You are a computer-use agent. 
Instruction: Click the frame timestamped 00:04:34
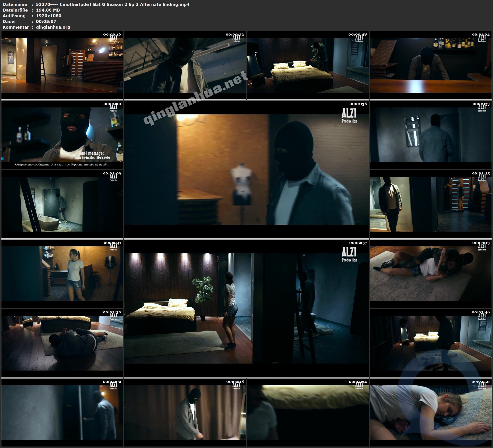tap(308, 412)
